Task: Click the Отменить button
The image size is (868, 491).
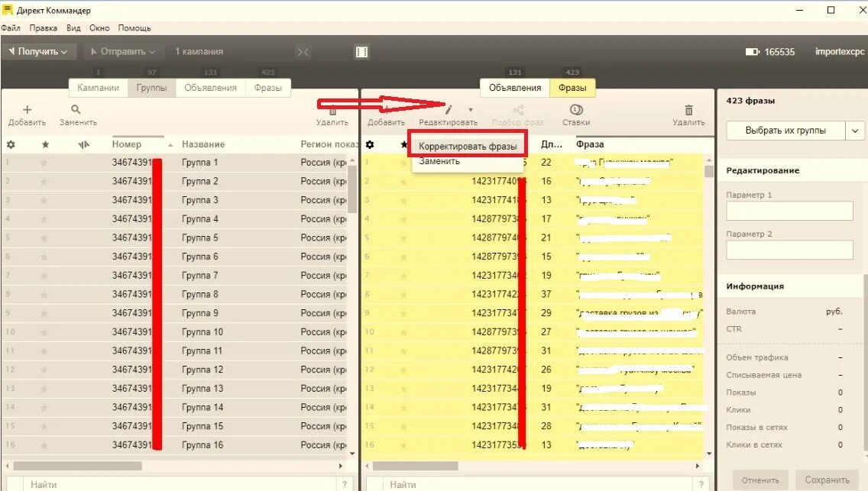Action: coord(760,480)
